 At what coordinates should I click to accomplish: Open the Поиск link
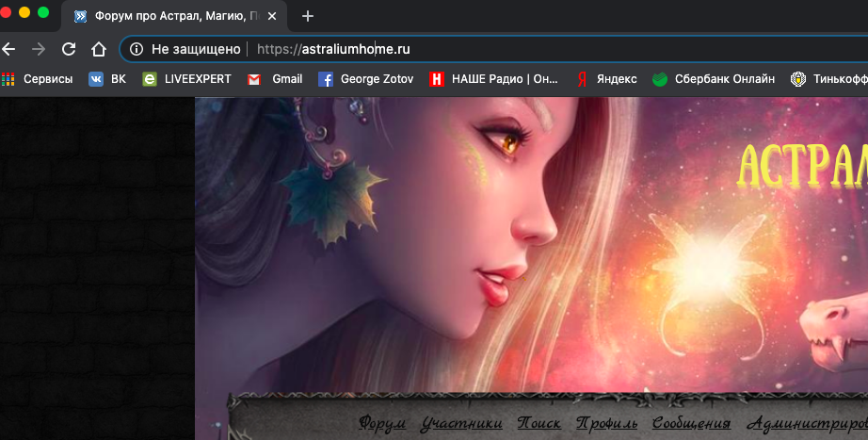(539, 424)
